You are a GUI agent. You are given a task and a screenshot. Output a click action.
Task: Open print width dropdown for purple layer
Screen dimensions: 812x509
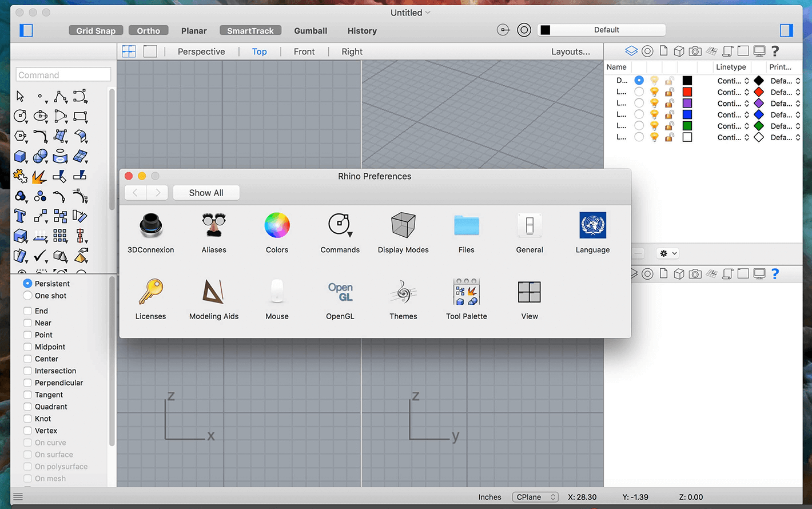click(x=785, y=104)
